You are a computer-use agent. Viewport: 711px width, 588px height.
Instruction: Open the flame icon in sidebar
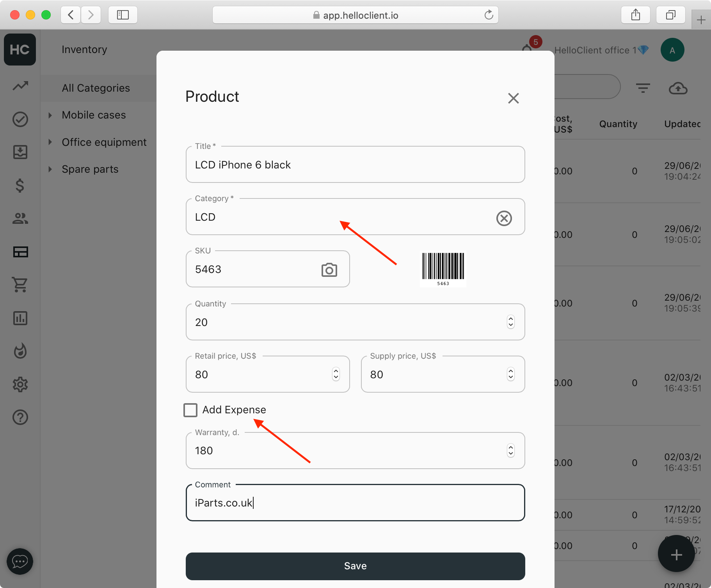point(20,351)
